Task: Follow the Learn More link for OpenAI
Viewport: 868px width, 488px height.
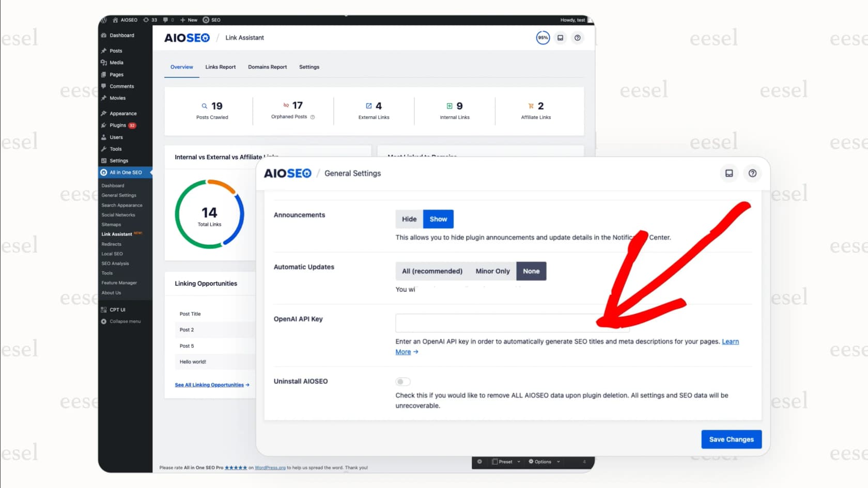Action: point(730,342)
